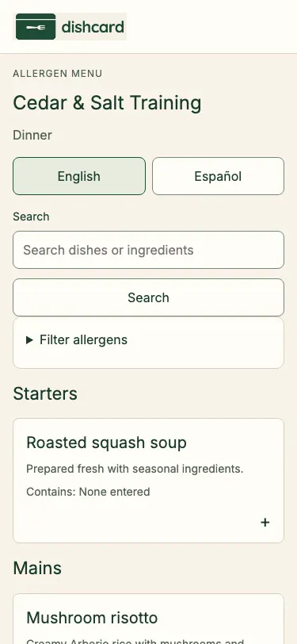Click the Starters section heading
Viewport: 297px width, 644px height.
45,393
